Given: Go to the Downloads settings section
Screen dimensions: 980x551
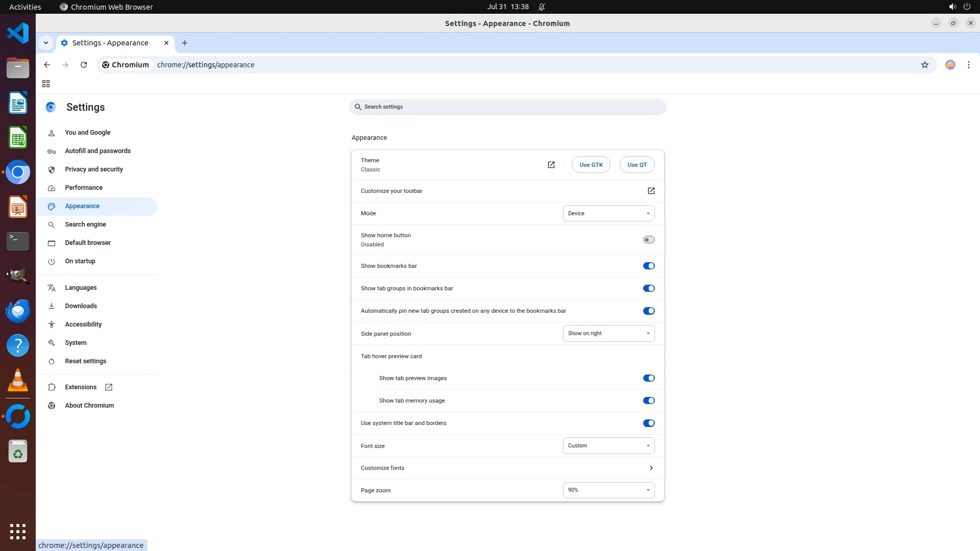Looking at the screenshot, I should (81, 306).
